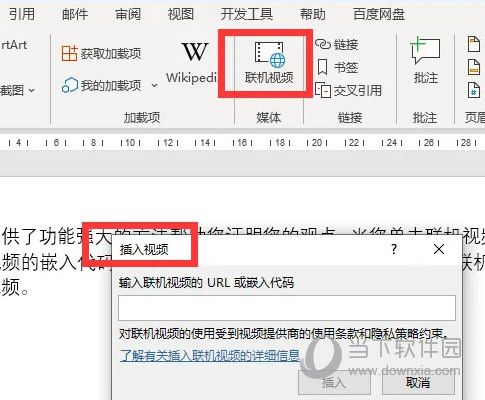The width and height of the screenshot is (485, 400).
Task: Open the 审阅 review tab
Action: [128, 14]
